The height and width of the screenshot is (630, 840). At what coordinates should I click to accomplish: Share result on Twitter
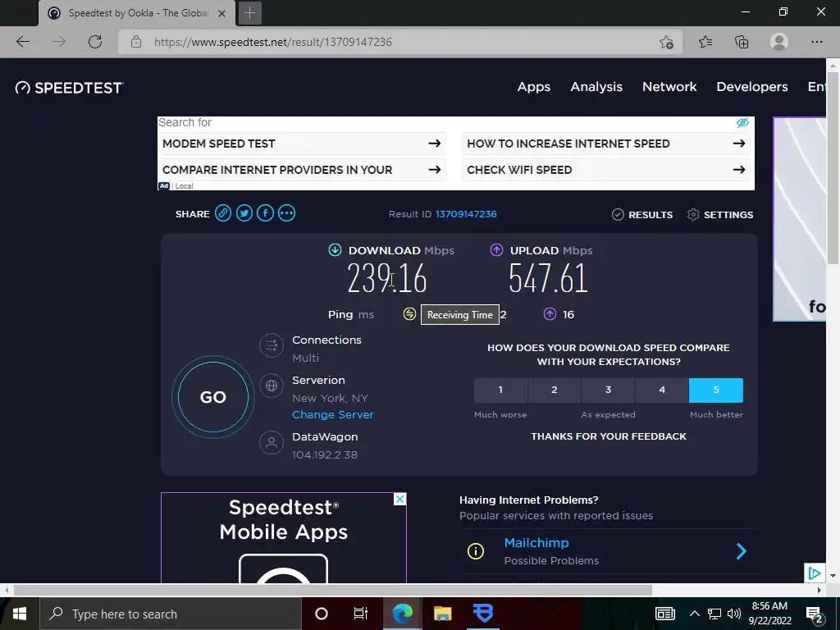click(244, 213)
